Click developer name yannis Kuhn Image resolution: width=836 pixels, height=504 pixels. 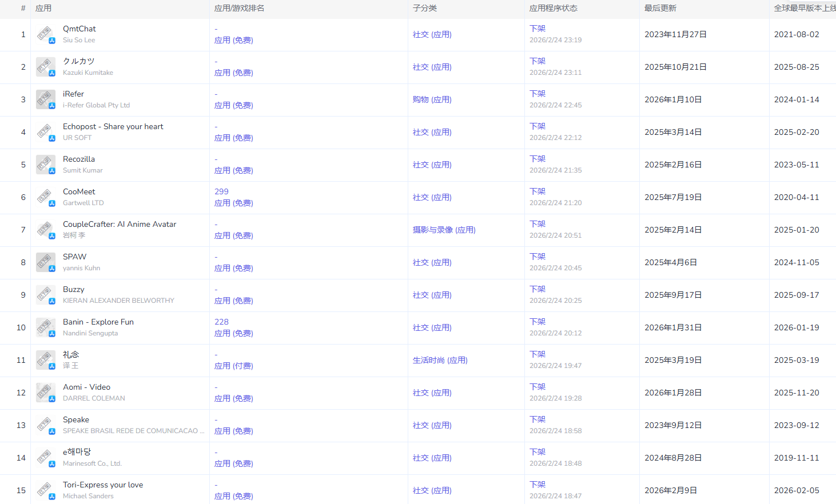click(81, 268)
